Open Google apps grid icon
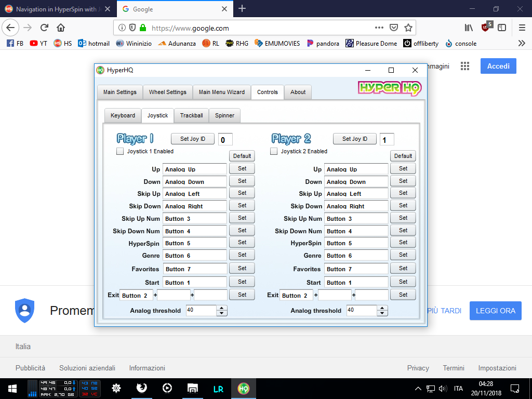 coord(465,66)
